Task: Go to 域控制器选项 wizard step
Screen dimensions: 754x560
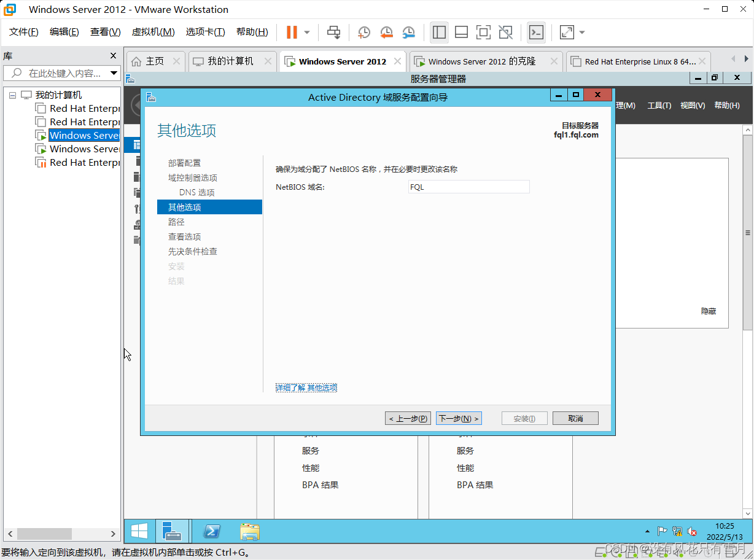Action: point(193,177)
